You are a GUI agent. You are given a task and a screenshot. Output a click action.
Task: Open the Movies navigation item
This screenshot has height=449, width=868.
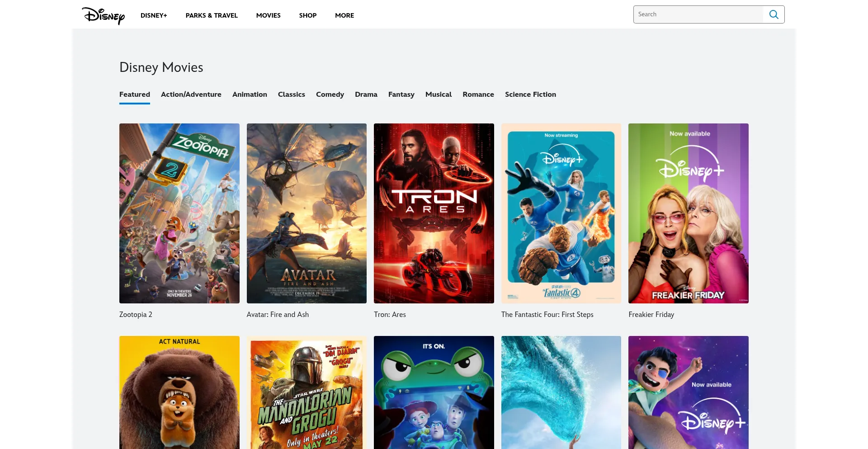[x=268, y=15]
